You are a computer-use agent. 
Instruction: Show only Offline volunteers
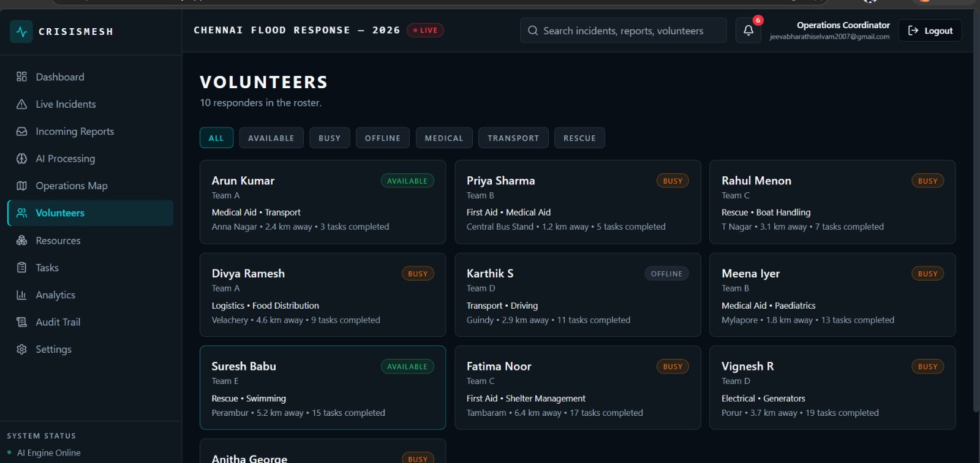coord(383,138)
